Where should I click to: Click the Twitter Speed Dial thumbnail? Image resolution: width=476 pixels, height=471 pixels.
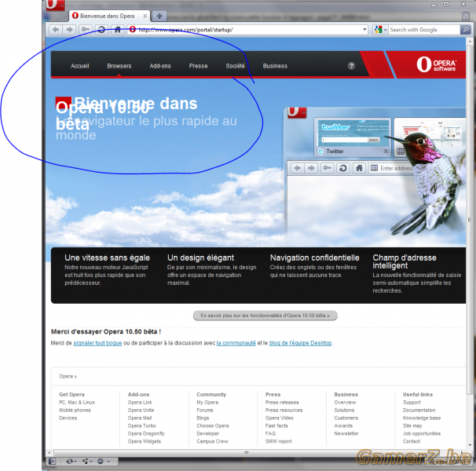(352, 137)
